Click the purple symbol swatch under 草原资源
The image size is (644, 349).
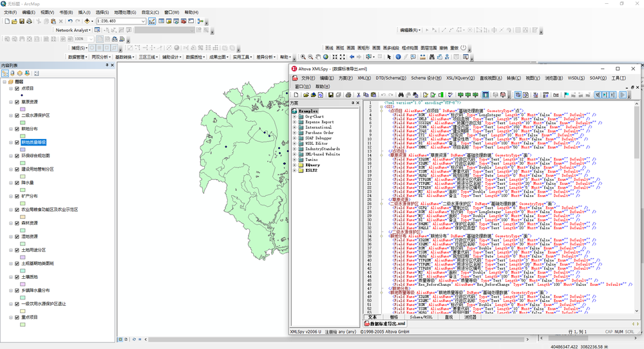(x=23, y=109)
